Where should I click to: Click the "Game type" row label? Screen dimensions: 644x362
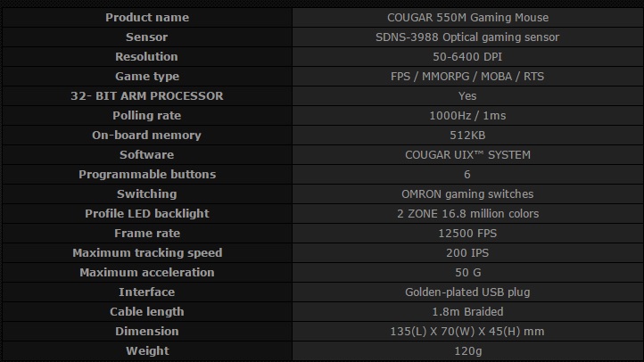[147, 77]
